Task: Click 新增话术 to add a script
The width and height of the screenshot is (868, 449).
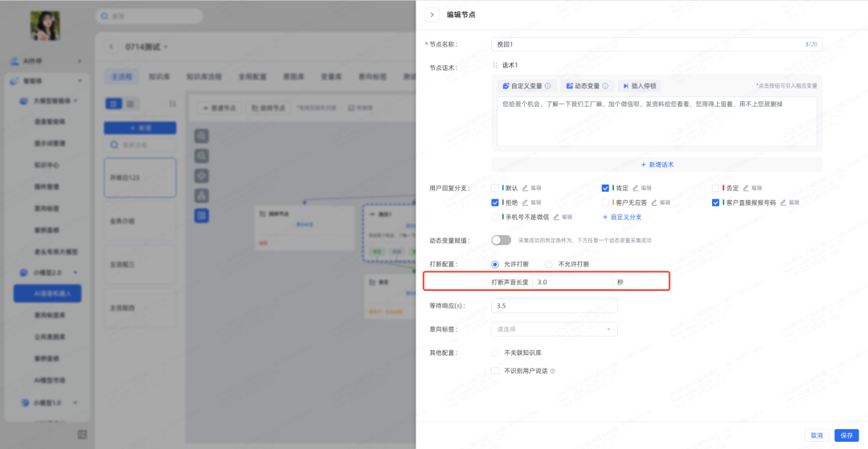Action: tap(657, 164)
